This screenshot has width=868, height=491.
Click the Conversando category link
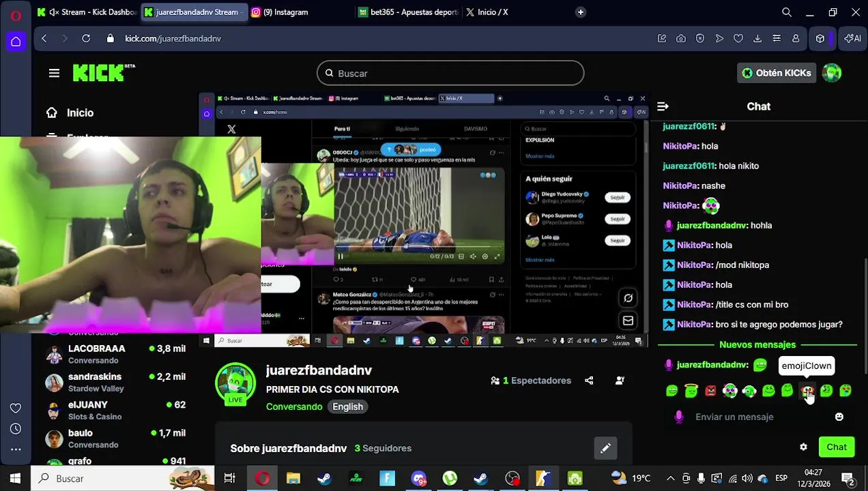pos(294,406)
